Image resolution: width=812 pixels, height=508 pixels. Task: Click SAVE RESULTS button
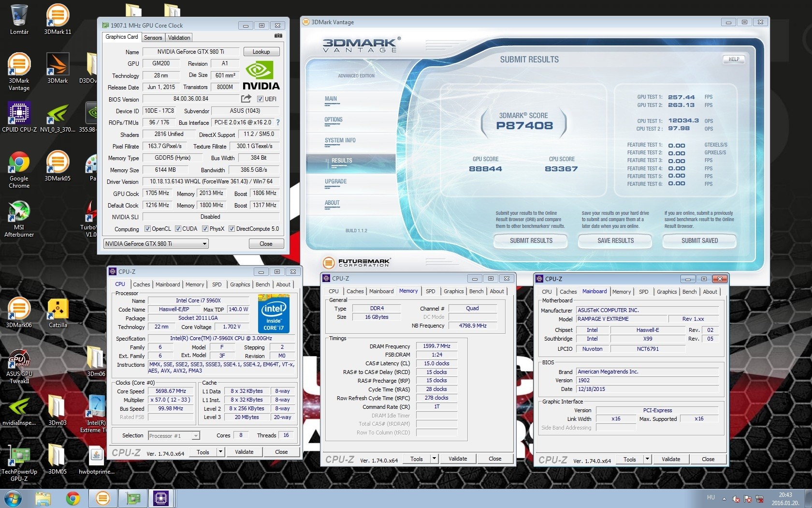click(615, 240)
